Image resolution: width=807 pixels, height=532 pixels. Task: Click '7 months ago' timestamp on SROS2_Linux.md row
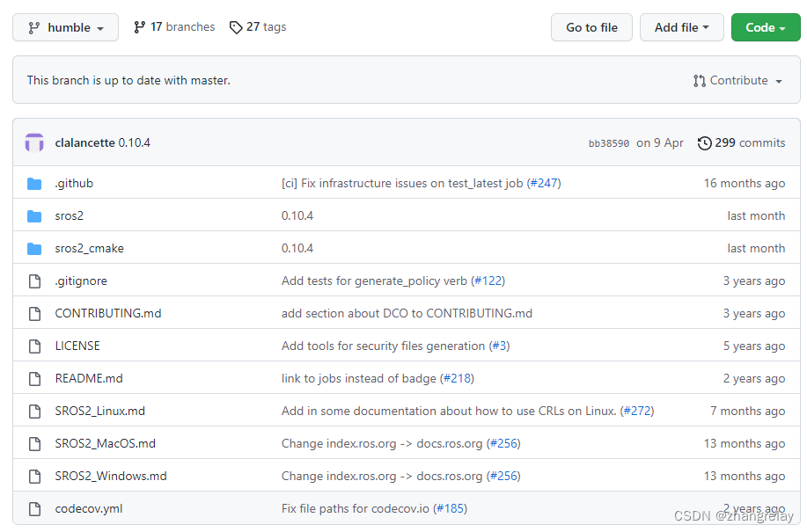[747, 412]
